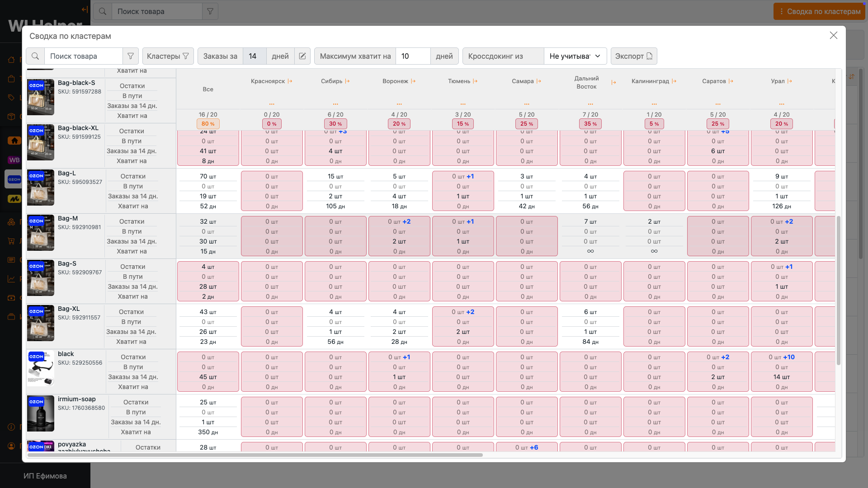868x488 pixels.
Task: Click the arrow icon next to Сибирь column
Action: click(347, 81)
